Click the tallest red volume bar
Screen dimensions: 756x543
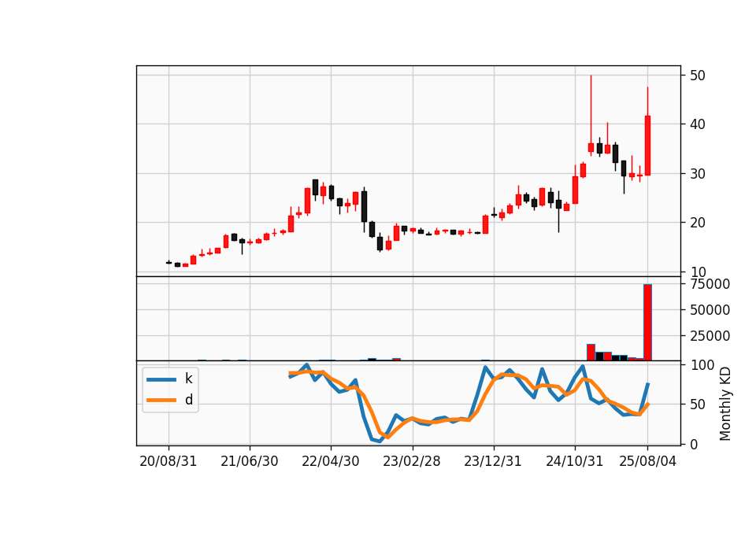[x=647, y=323]
